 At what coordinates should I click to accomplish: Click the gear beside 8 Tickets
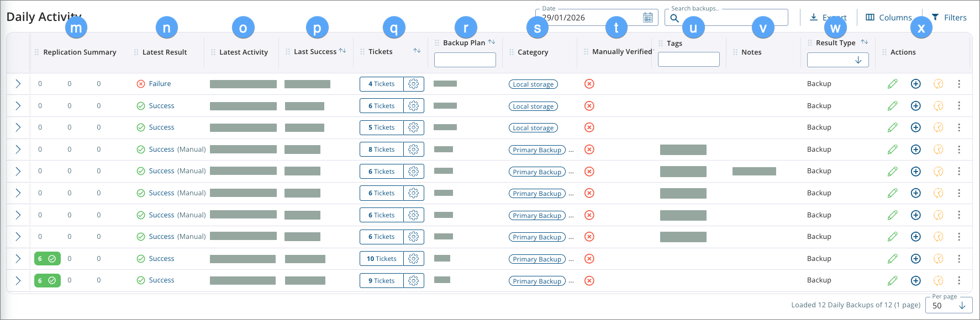coord(414,150)
